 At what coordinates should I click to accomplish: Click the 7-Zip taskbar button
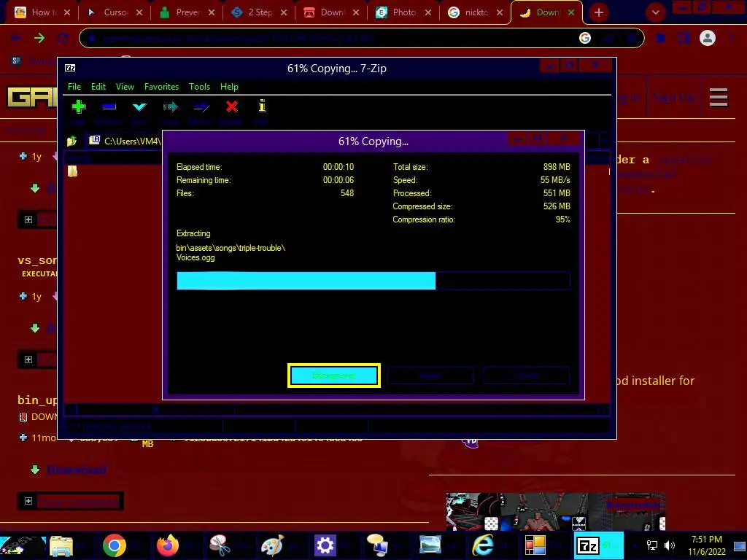click(597, 545)
